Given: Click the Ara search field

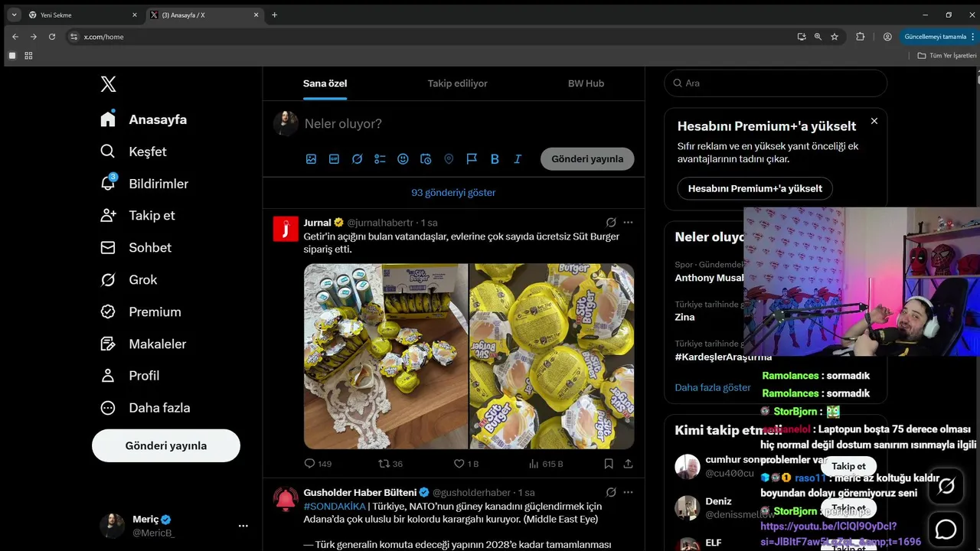Looking at the screenshot, I should [x=776, y=83].
